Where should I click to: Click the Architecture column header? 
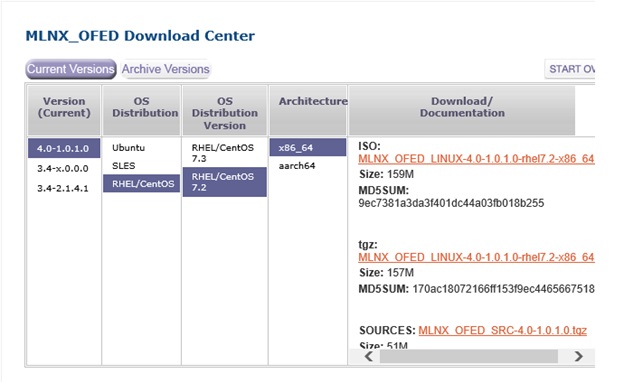coord(308,110)
